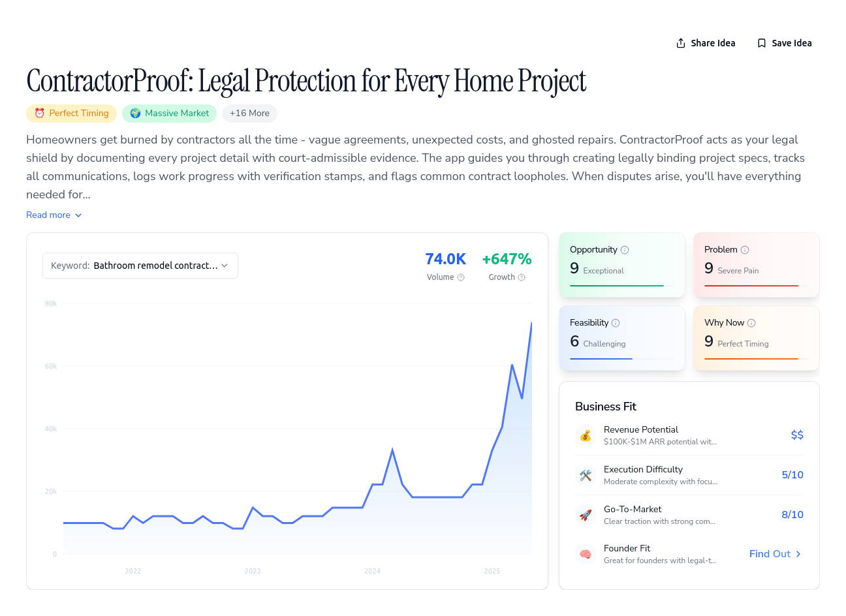
Task: Open the Why Now score card
Action: coord(757,338)
